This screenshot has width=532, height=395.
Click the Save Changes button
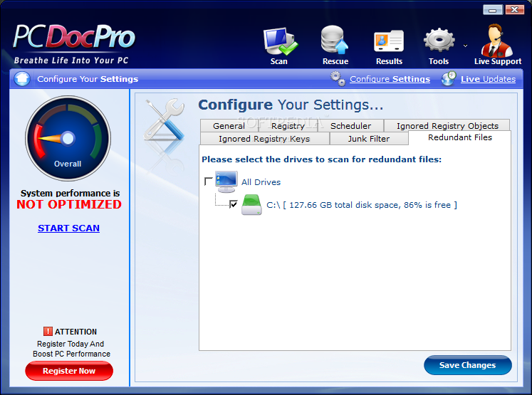point(467,365)
